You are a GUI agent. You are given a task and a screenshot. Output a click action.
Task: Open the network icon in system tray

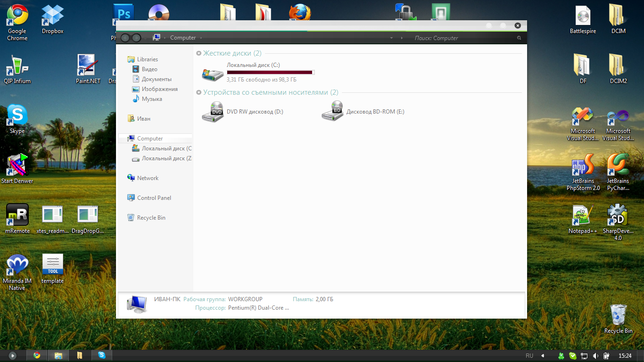click(584, 356)
